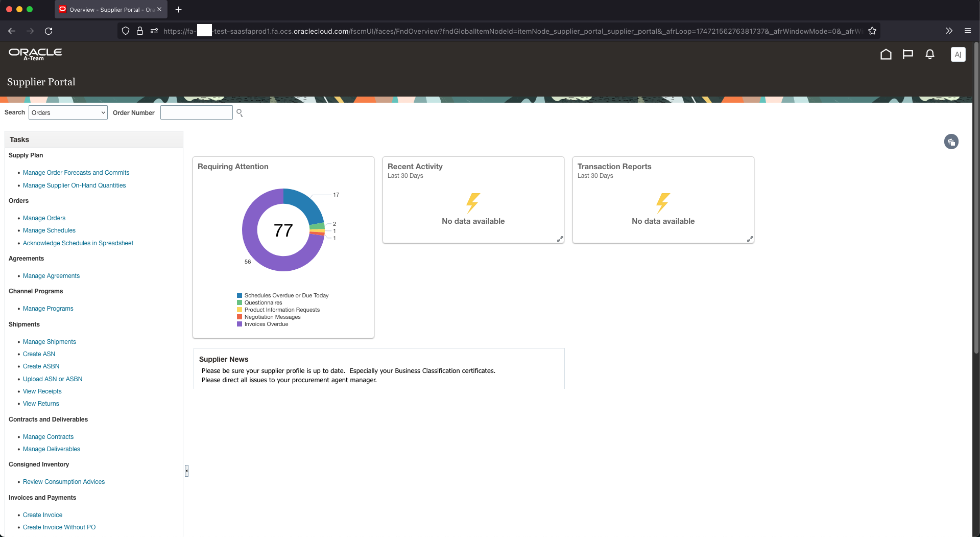Viewport: 980px width, 537px height.
Task: Open the browser hamburger menu
Action: [x=968, y=31]
